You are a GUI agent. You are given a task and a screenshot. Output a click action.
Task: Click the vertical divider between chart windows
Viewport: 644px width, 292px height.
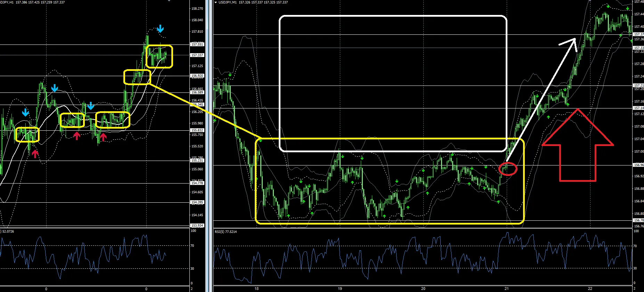pos(209,146)
